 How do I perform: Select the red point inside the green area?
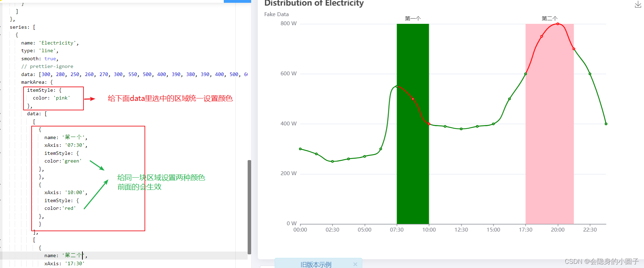point(413,99)
